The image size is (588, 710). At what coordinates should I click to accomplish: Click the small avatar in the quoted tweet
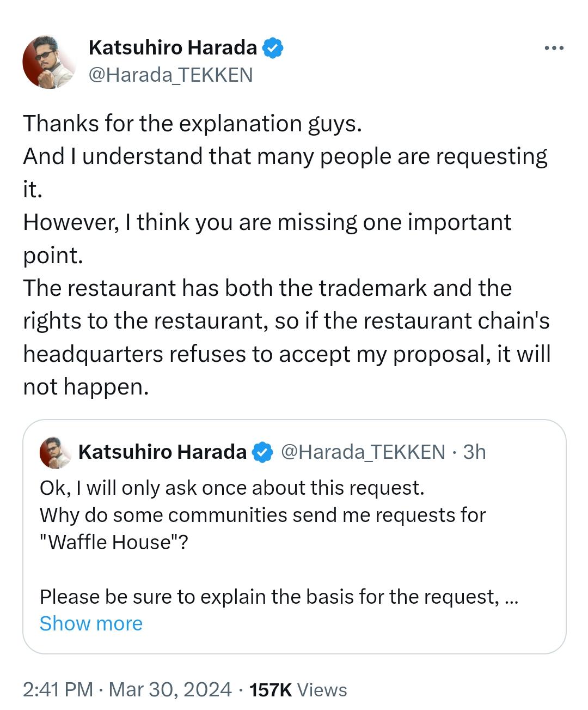coord(56,452)
